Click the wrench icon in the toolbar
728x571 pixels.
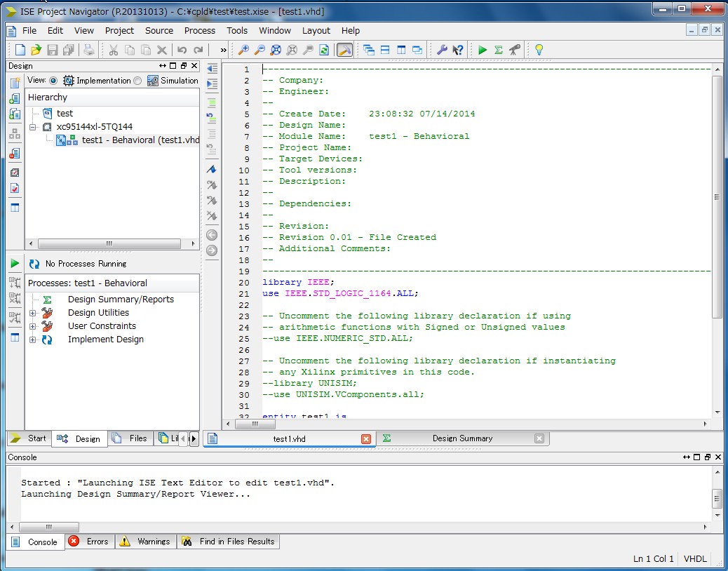click(442, 50)
